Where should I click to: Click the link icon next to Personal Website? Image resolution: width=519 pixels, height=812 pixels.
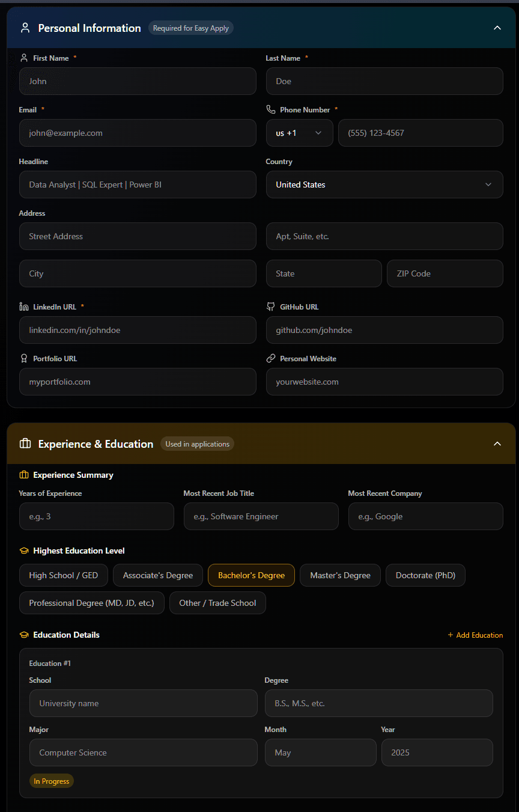[270, 358]
